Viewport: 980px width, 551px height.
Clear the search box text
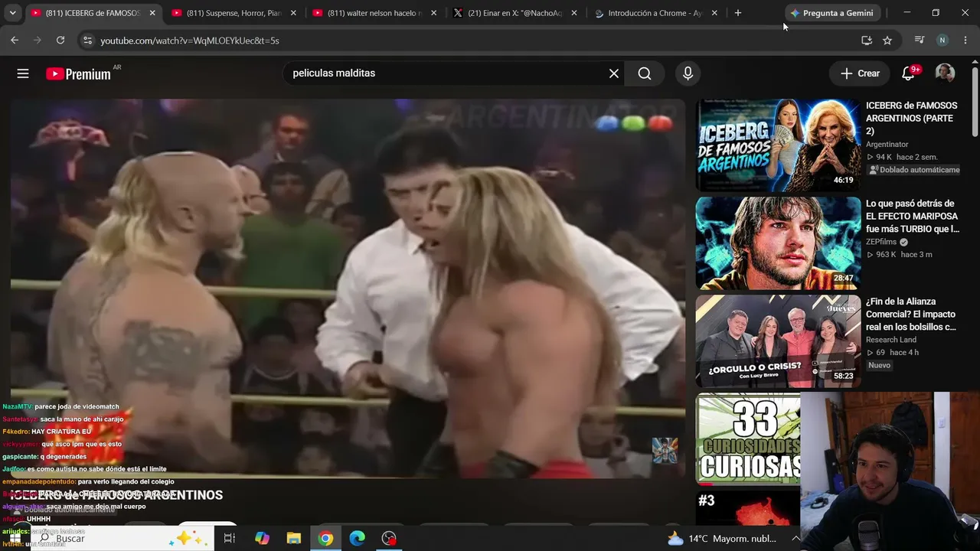(x=613, y=73)
